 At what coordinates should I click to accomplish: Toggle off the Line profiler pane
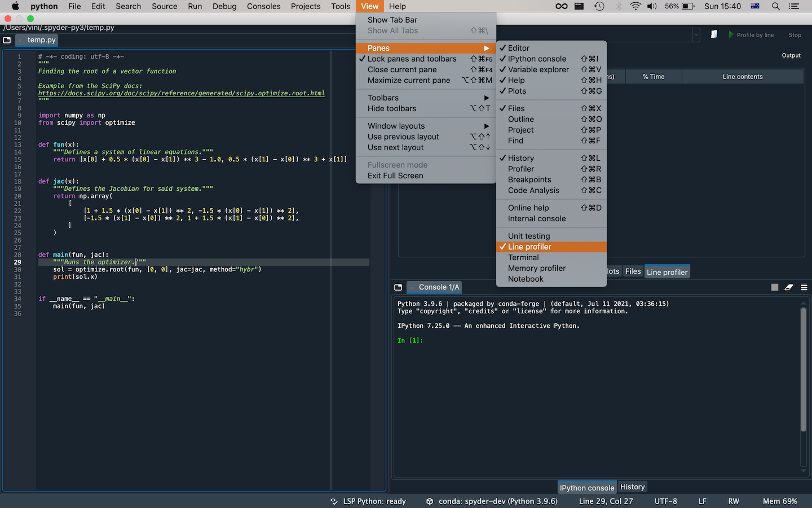pyautogui.click(x=530, y=247)
